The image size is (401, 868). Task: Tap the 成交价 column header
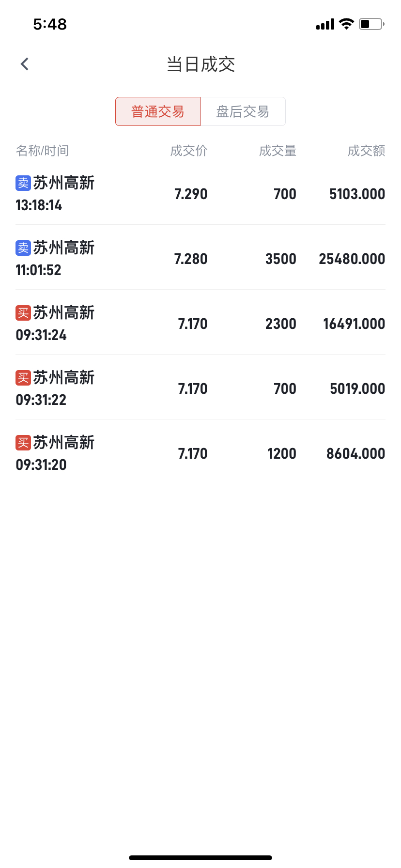click(x=189, y=151)
